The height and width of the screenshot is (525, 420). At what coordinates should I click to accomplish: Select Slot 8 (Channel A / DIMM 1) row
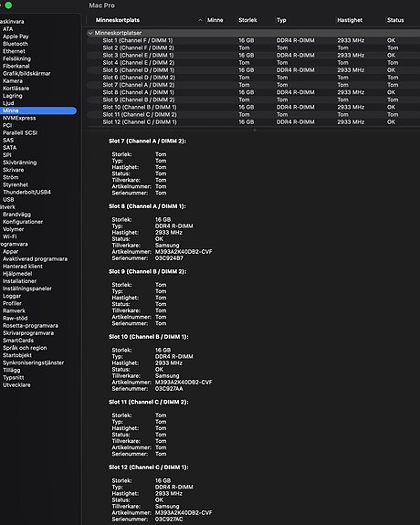click(x=254, y=92)
